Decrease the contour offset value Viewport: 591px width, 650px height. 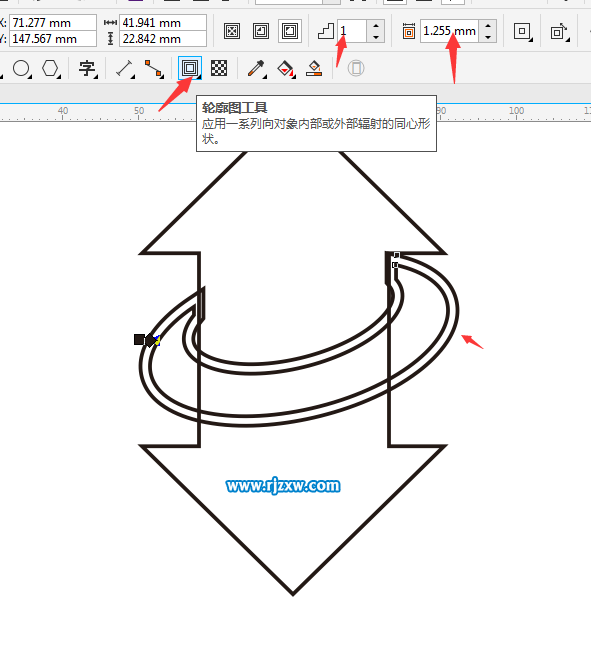pos(488,36)
